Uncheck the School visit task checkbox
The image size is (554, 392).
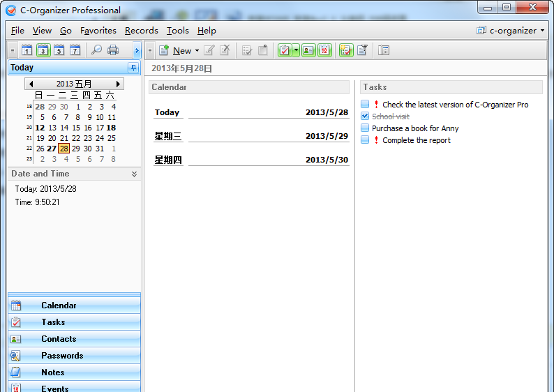click(x=365, y=116)
